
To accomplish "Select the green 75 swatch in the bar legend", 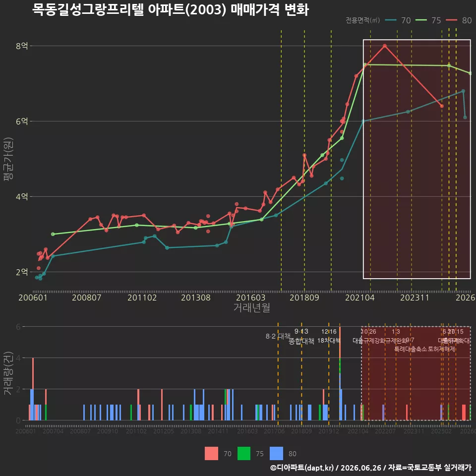I will pyautogui.click(x=244, y=454).
